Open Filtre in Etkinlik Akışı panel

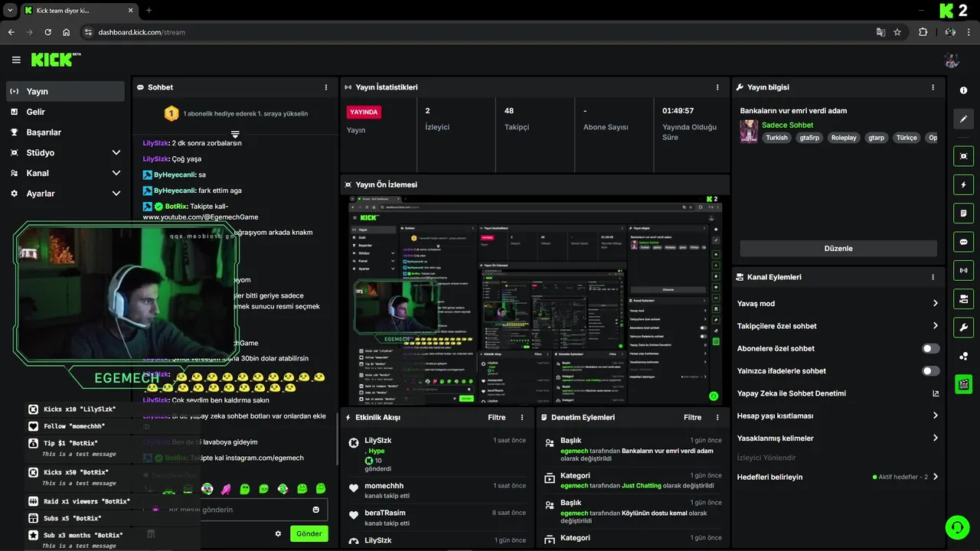(x=497, y=418)
